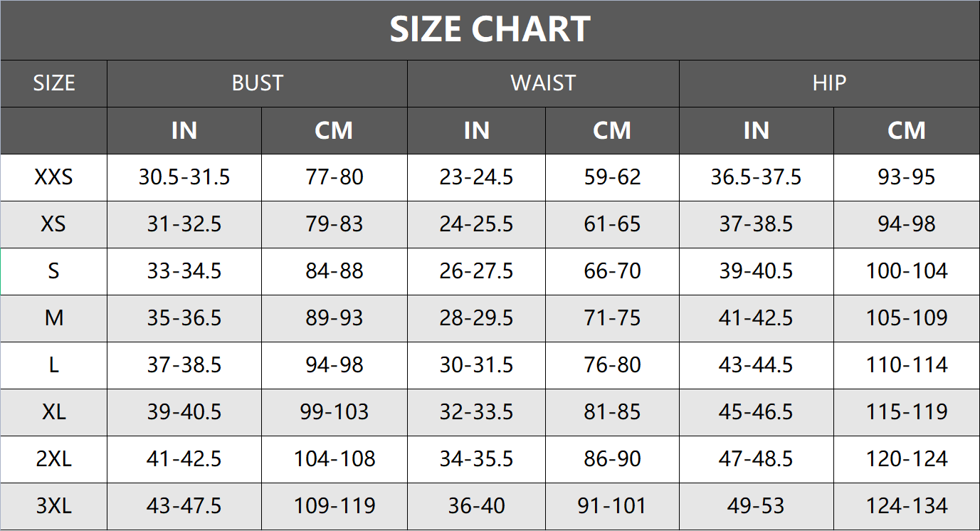Click the 2XL size row label
980x531 pixels.
[x=53, y=459]
